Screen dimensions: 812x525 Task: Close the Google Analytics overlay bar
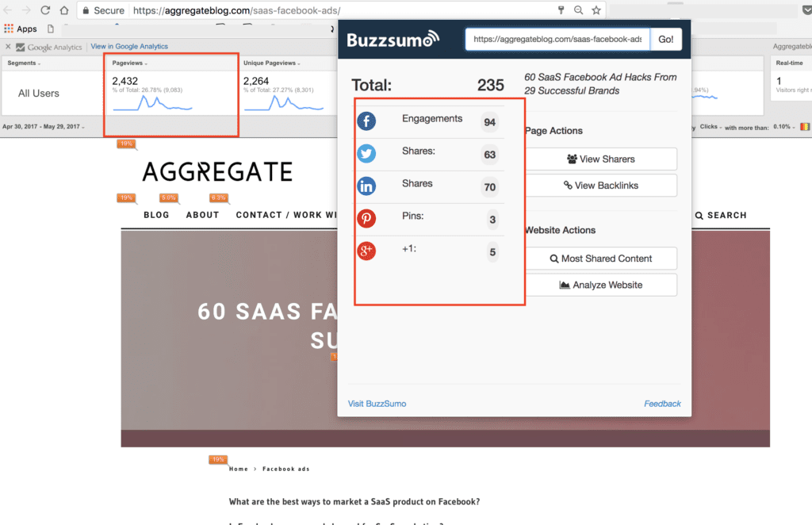8,47
